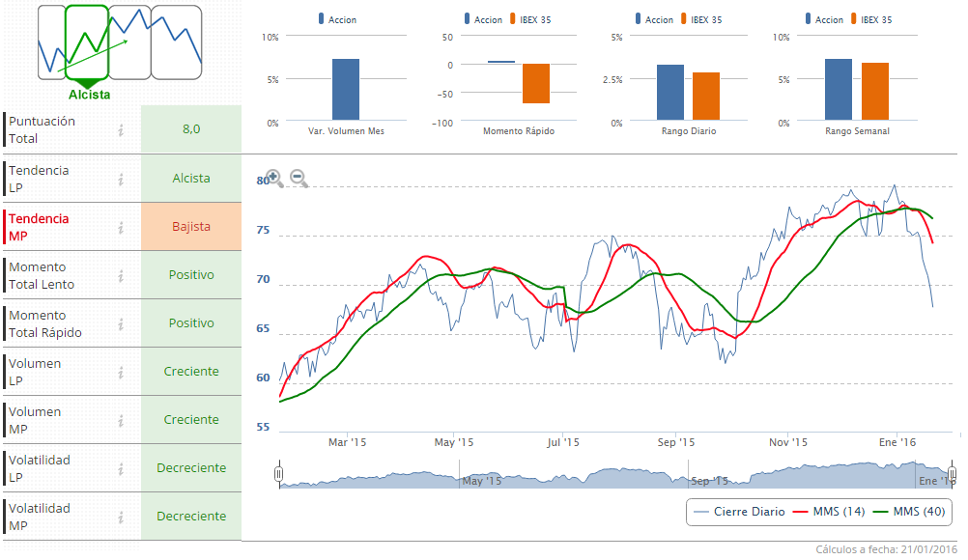Click the zoom out magnifier icon
This screenshot has height=560, width=968.
(299, 178)
